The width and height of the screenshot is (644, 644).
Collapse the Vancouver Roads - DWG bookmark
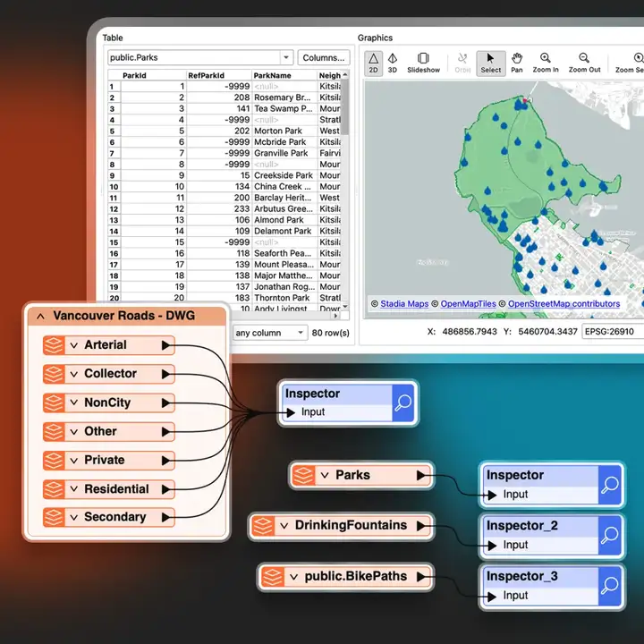(40, 316)
